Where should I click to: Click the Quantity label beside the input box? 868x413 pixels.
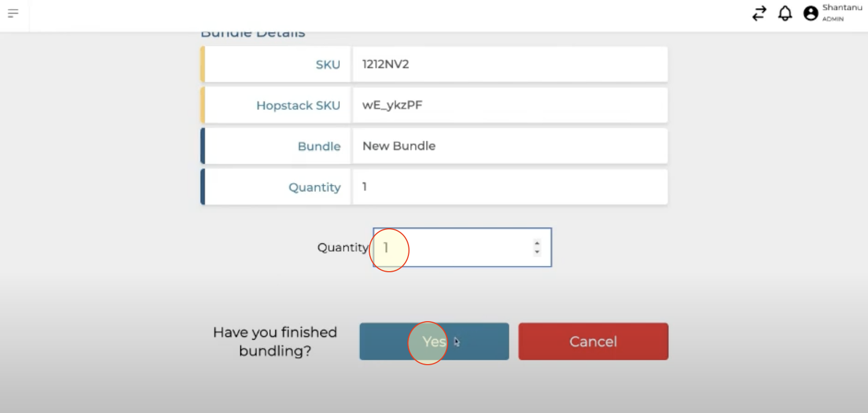(343, 247)
